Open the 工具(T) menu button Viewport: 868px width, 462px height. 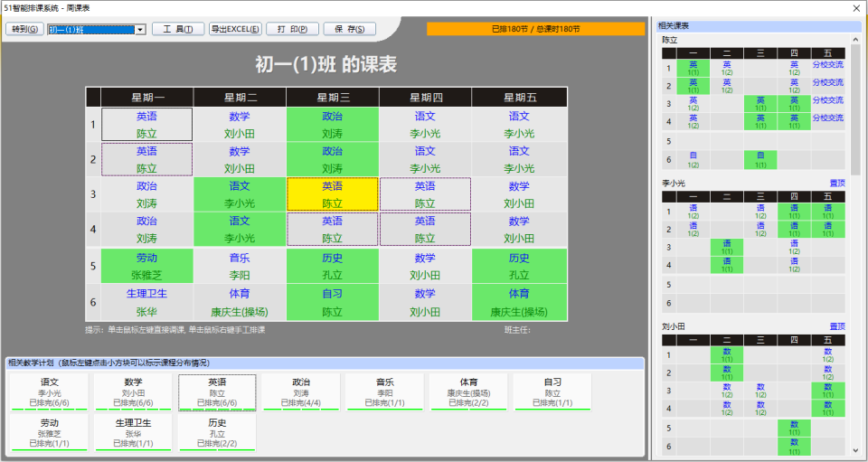point(178,29)
